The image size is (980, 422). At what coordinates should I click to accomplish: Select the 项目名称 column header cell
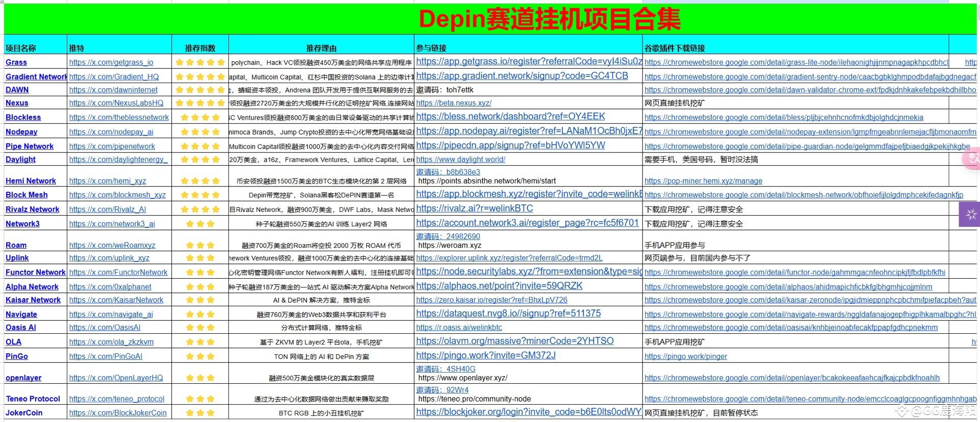(x=35, y=45)
